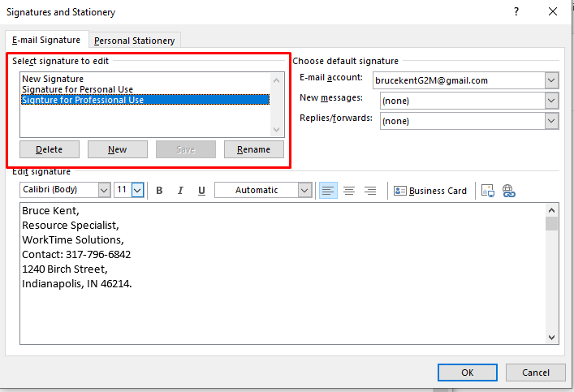Align signature text left
574x392 pixels.
click(x=328, y=191)
